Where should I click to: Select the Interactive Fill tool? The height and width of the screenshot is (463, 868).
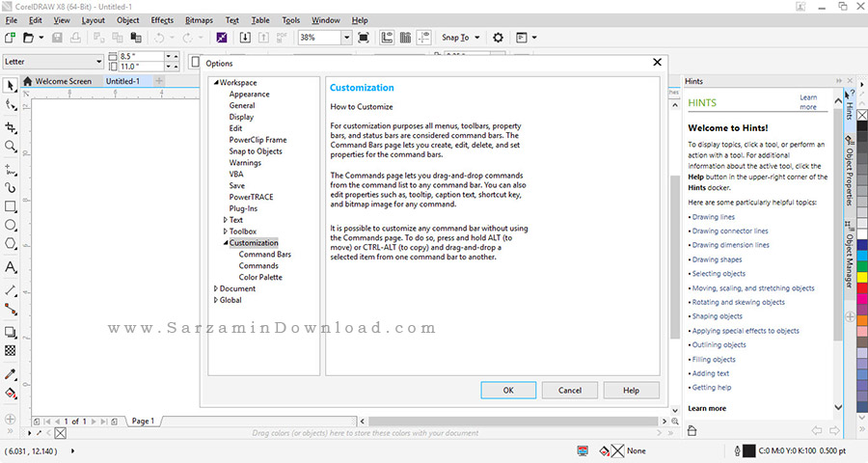(10, 394)
